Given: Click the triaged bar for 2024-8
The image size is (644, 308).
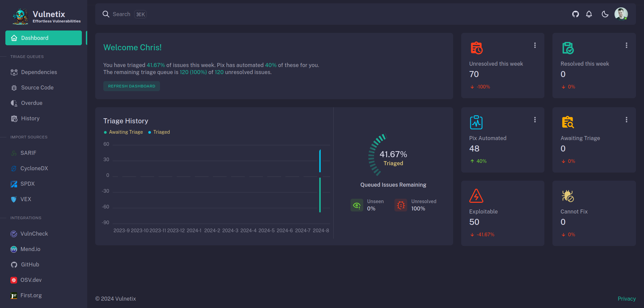Looking at the screenshot, I should click(320, 161).
